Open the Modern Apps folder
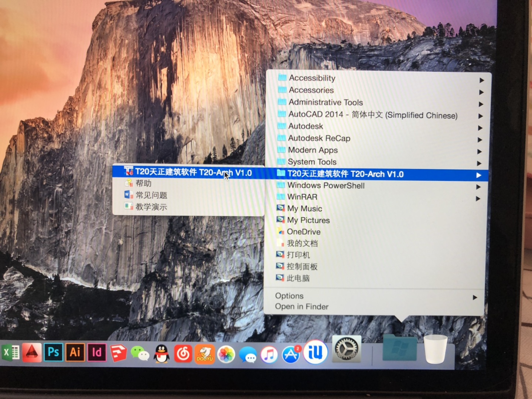The image size is (532, 399). [378, 150]
